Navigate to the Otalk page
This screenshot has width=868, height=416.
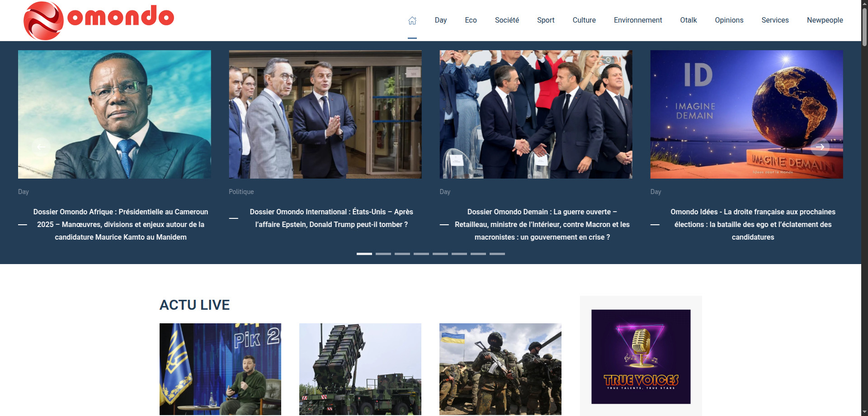point(688,20)
